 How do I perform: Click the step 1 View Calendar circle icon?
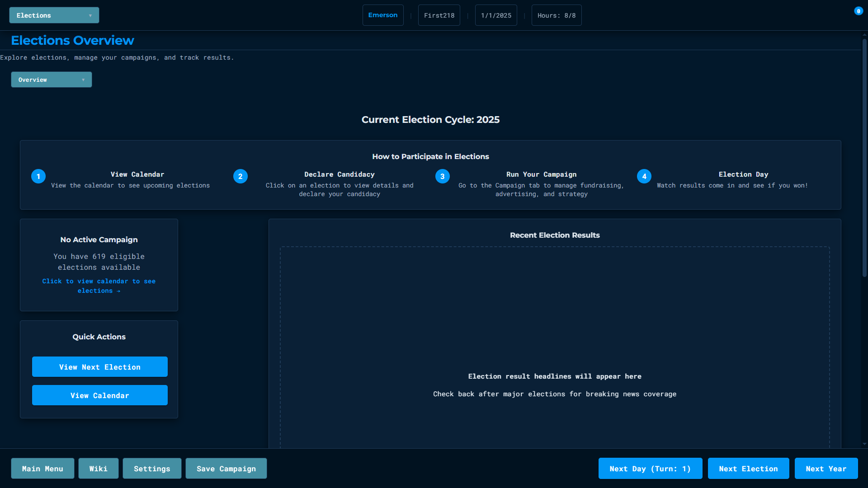38,176
